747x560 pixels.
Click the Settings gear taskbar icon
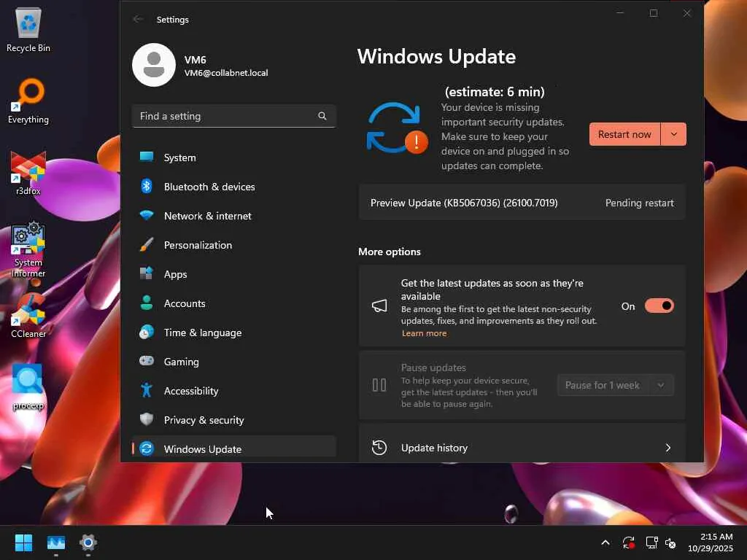(88, 542)
